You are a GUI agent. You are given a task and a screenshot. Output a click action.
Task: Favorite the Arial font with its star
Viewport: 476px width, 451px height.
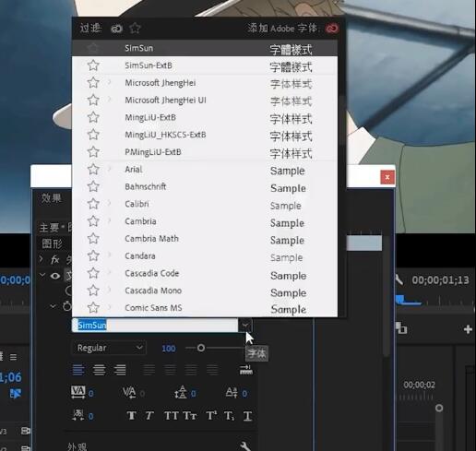point(93,169)
